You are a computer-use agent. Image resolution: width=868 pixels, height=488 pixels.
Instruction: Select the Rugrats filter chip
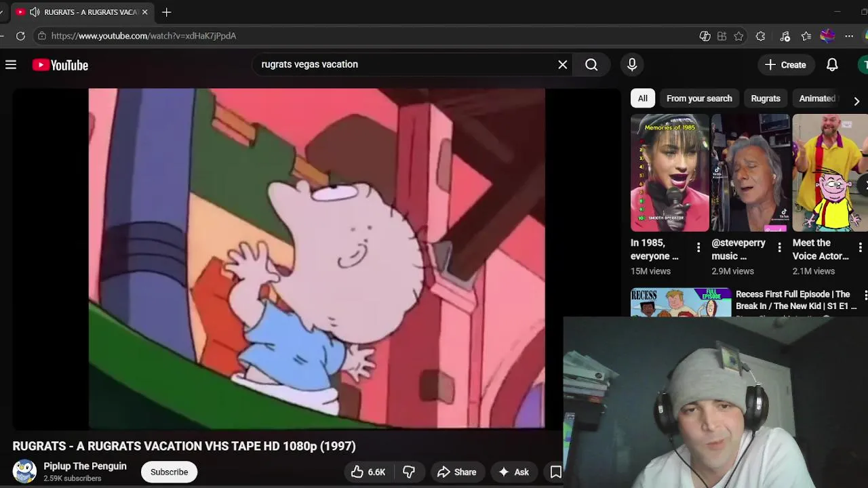point(766,98)
